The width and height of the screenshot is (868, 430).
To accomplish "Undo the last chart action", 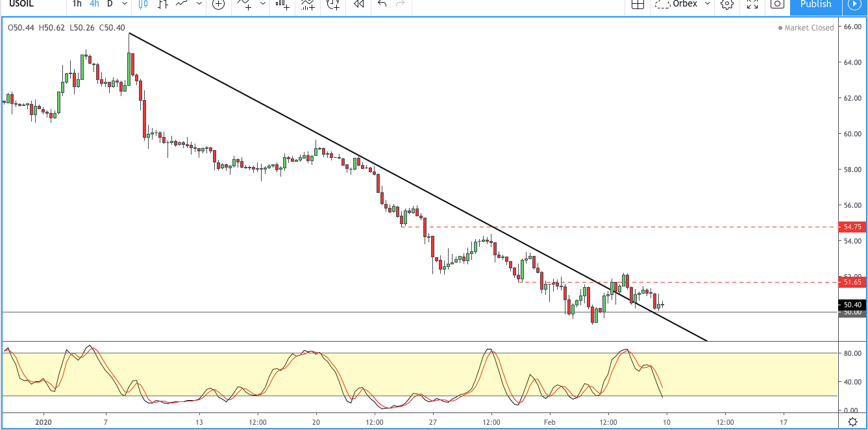I will click(x=382, y=4).
